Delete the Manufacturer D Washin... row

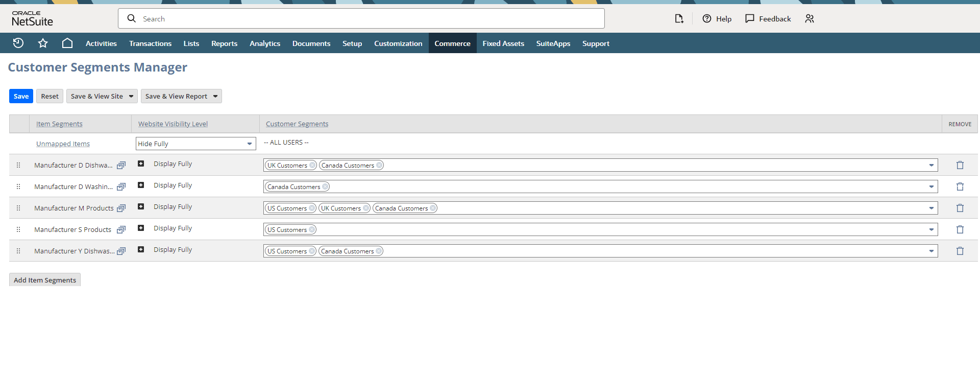(x=960, y=186)
